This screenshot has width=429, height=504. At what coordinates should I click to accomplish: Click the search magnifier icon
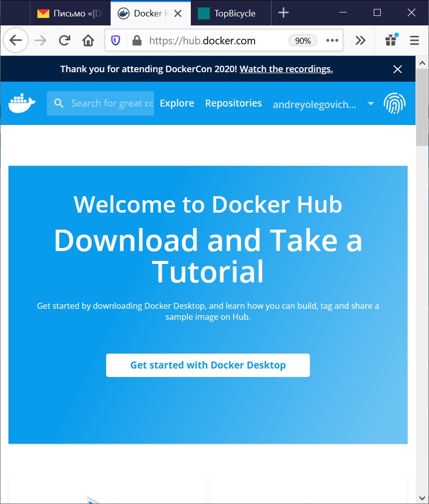(58, 103)
